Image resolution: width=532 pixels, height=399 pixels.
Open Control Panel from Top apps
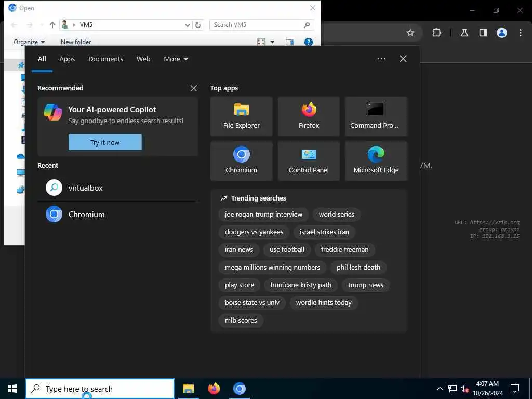tap(309, 161)
